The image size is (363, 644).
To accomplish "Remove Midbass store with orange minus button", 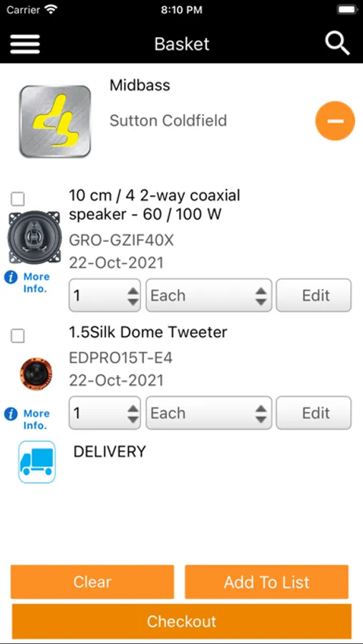I will [x=335, y=121].
